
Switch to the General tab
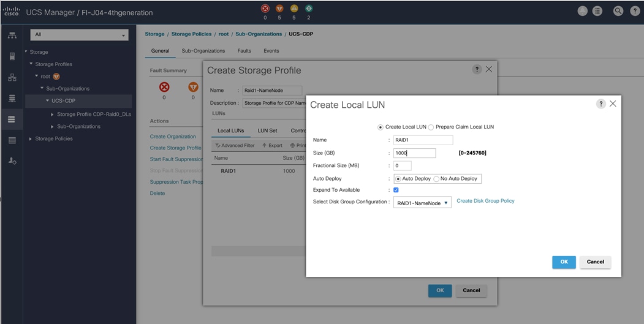coord(160,51)
